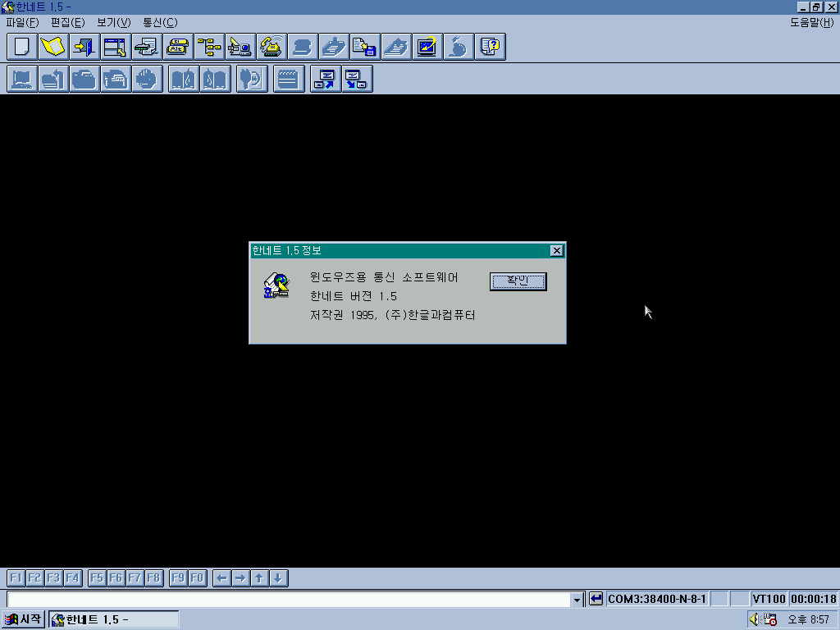Click the speaker volume tray icon
This screenshot has height=630, width=840.
pyautogui.click(x=756, y=619)
